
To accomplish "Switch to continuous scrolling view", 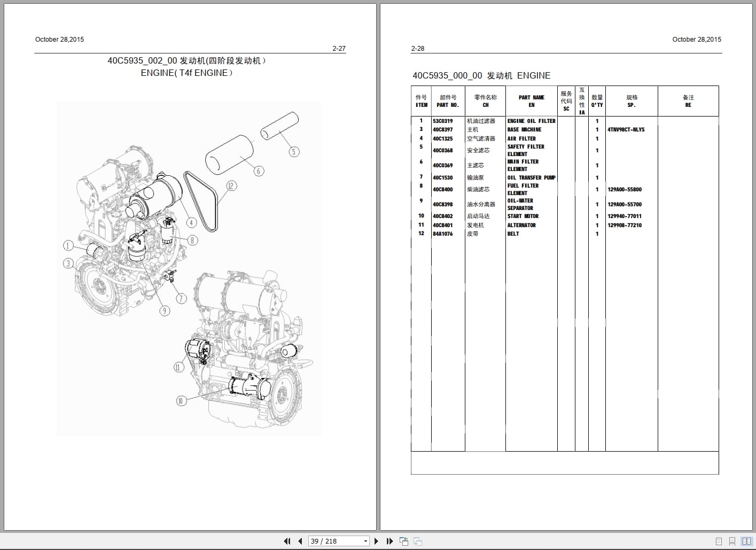I will [732, 541].
